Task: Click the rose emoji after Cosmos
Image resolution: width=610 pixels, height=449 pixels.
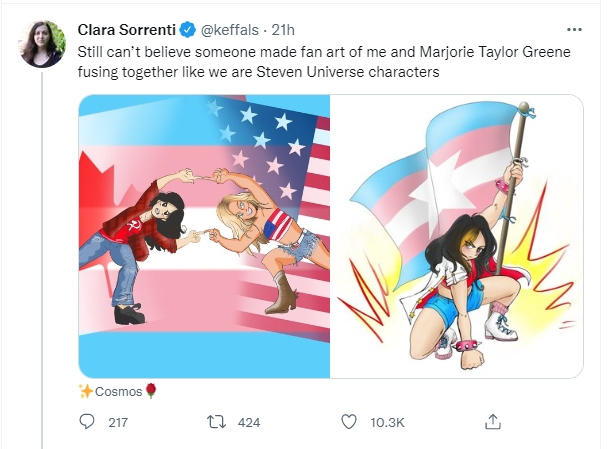Action: point(151,390)
